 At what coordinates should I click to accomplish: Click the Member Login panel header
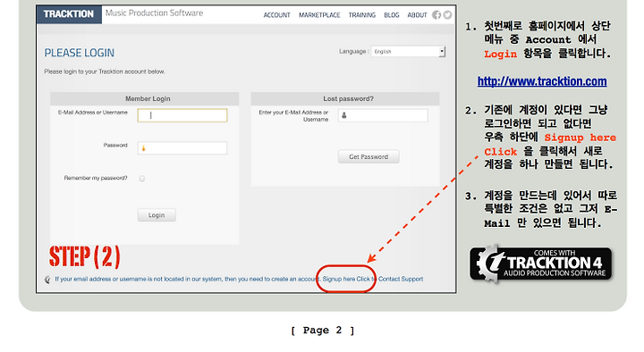(145, 99)
